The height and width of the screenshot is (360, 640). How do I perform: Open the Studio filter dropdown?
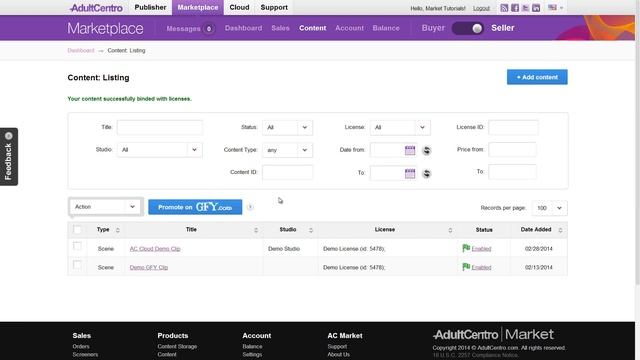pos(160,150)
